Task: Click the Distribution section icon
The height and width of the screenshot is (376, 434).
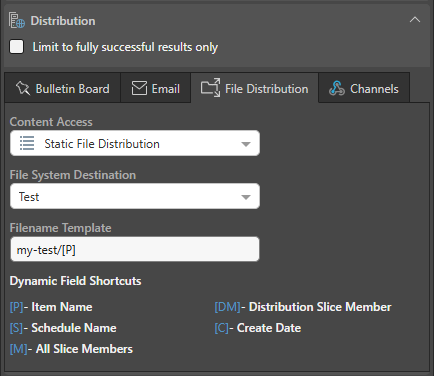Action: click(x=17, y=21)
